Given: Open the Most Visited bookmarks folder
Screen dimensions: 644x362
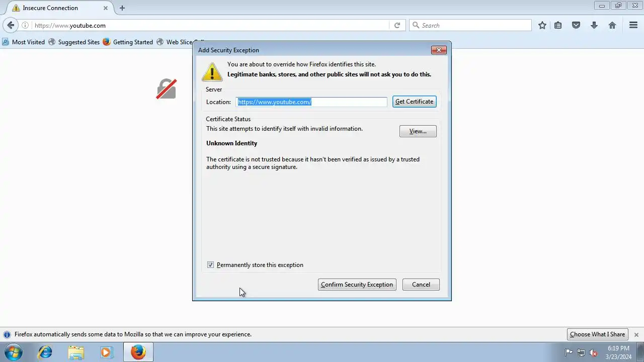Looking at the screenshot, I should click(x=24, y=42).
